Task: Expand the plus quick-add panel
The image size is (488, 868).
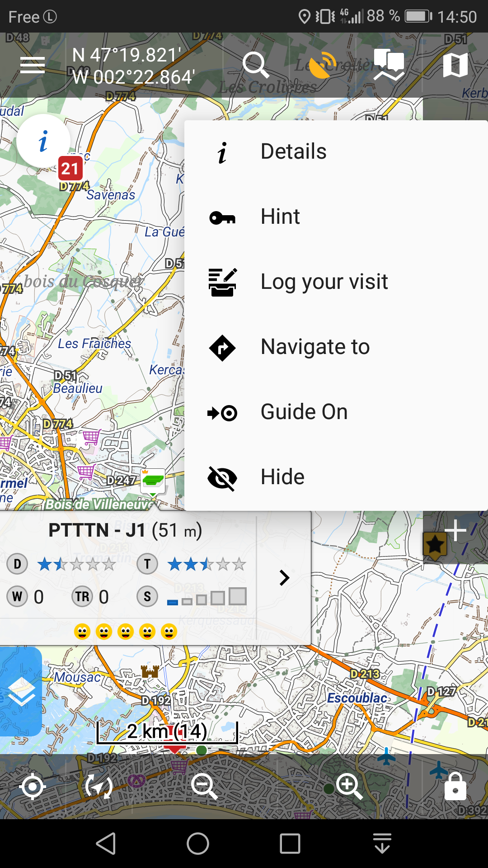Action: (455, 531)
